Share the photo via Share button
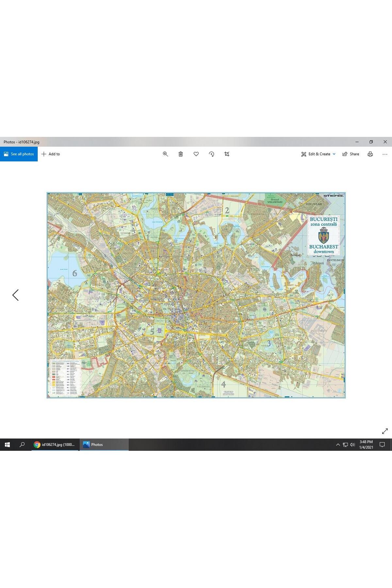Screen dimensions: 392x588 coord(351,154)
